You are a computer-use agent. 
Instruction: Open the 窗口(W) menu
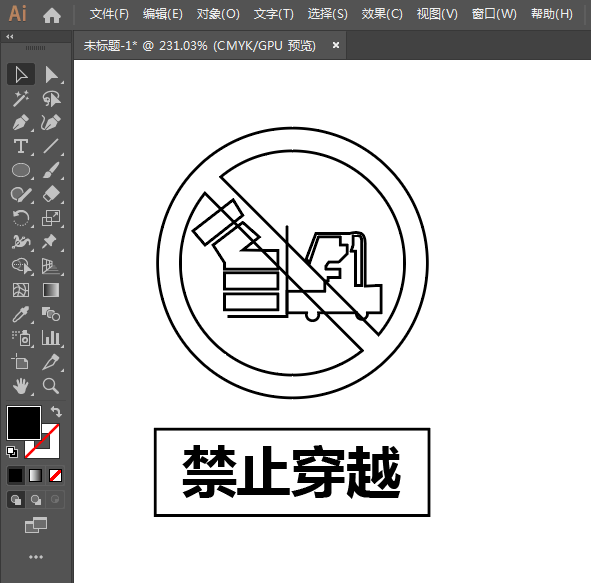pos(494,14)
